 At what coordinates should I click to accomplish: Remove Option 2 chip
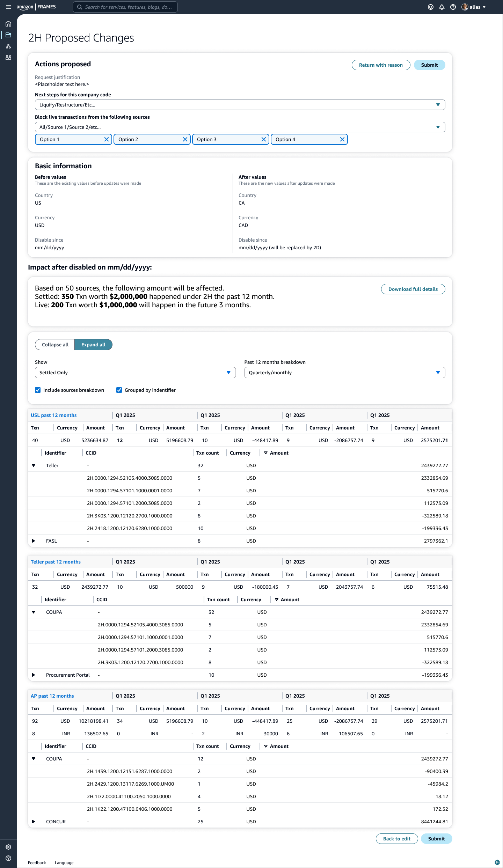[x=185, y=139]
